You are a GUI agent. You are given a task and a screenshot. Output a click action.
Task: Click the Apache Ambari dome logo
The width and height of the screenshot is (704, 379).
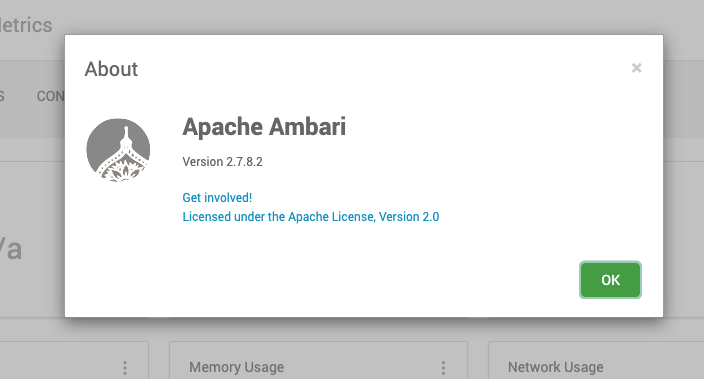pyautogui.click(x=118, y=150)
